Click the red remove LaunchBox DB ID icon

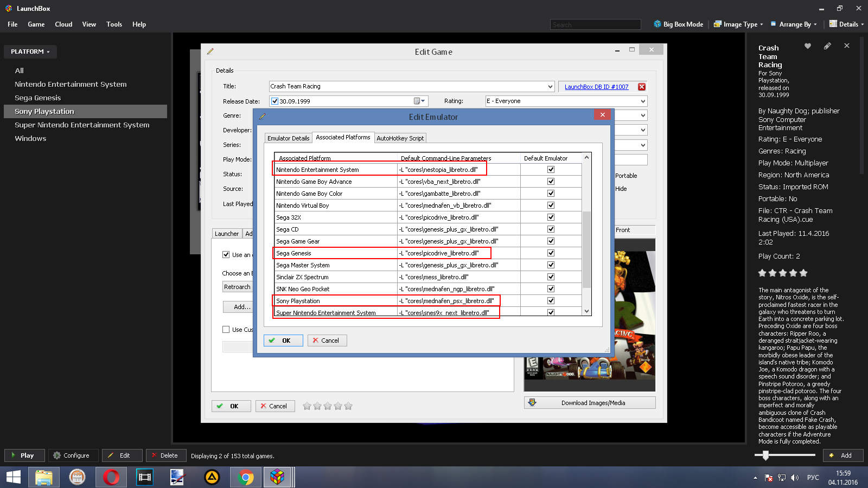642,87
